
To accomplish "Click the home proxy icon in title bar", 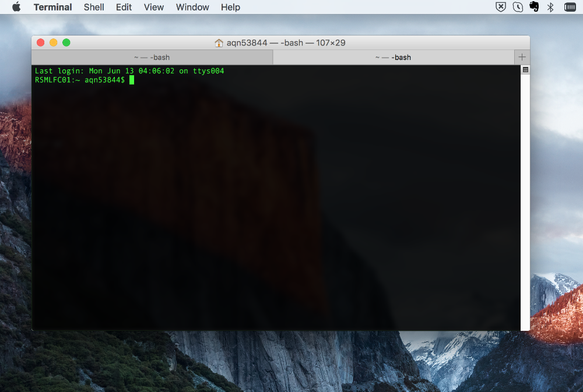I will (219, 43).
